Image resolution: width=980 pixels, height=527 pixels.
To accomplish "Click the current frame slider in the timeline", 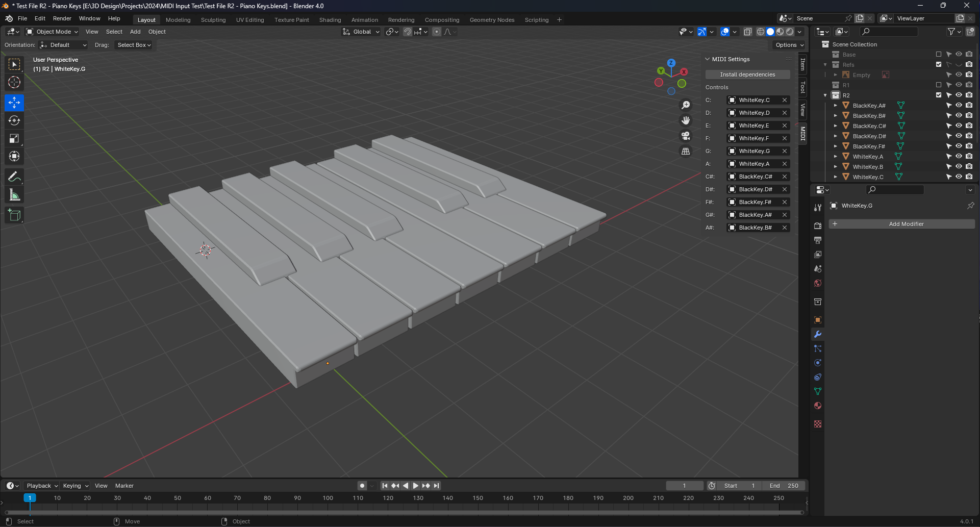I will click(685, 485).
